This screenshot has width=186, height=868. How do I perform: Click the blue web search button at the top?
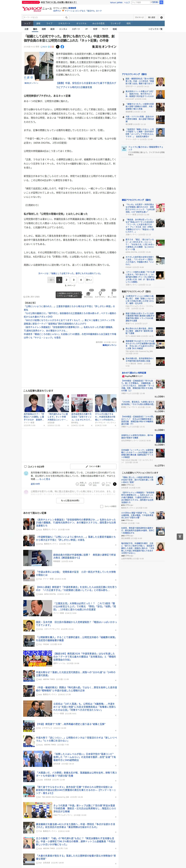[x=161, y=2]
